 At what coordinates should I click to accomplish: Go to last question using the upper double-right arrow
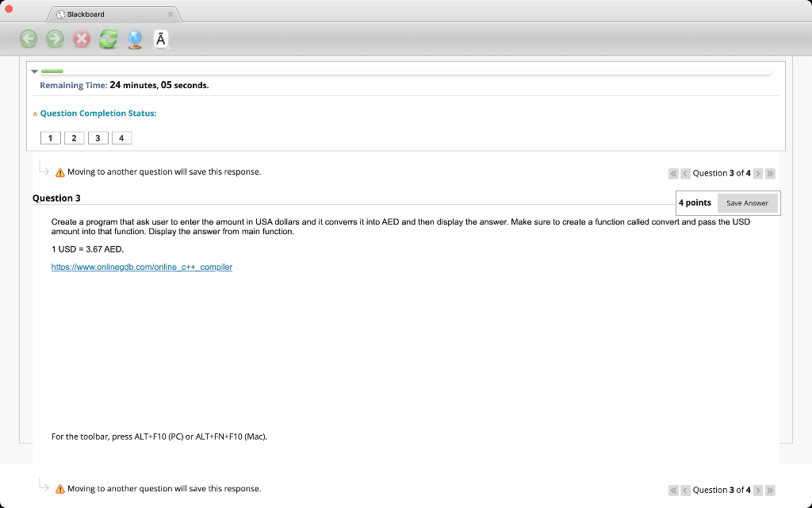[x=770, y=174]
